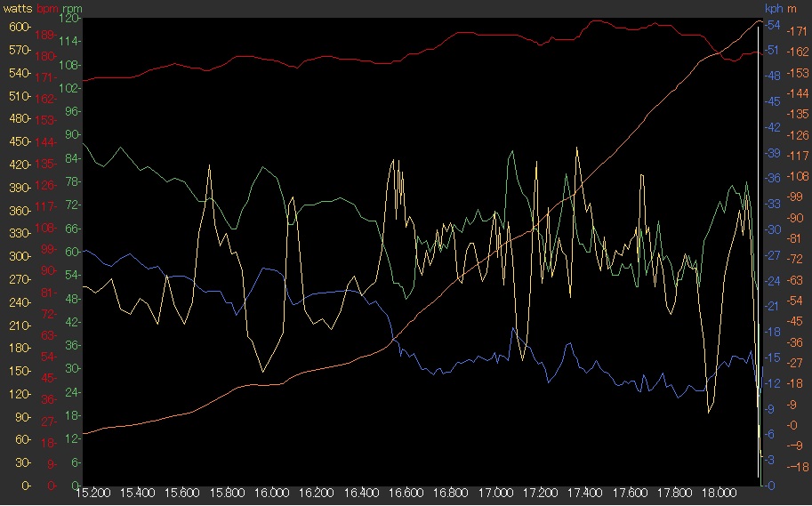Screen dimensions: 812x506
Task: Click the 17.000 distance axis label
Action: pyautogui.click(x=495, y=493)
